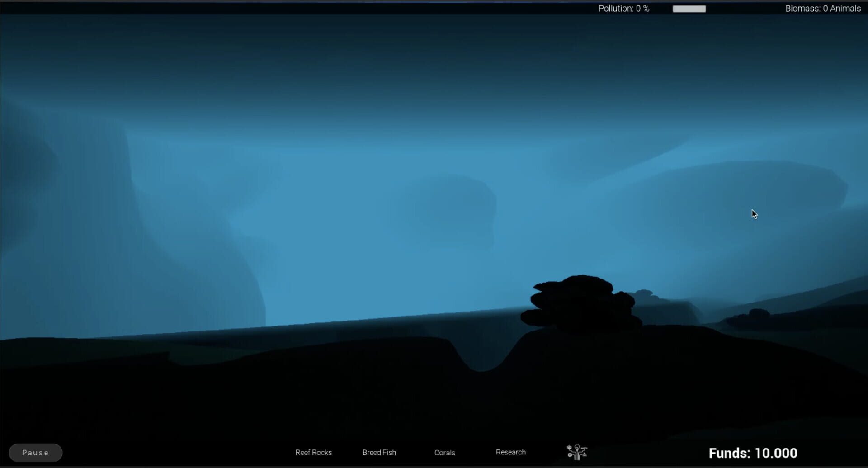
Task: Open the research tech tree icon
Action: tap(577, 452)
